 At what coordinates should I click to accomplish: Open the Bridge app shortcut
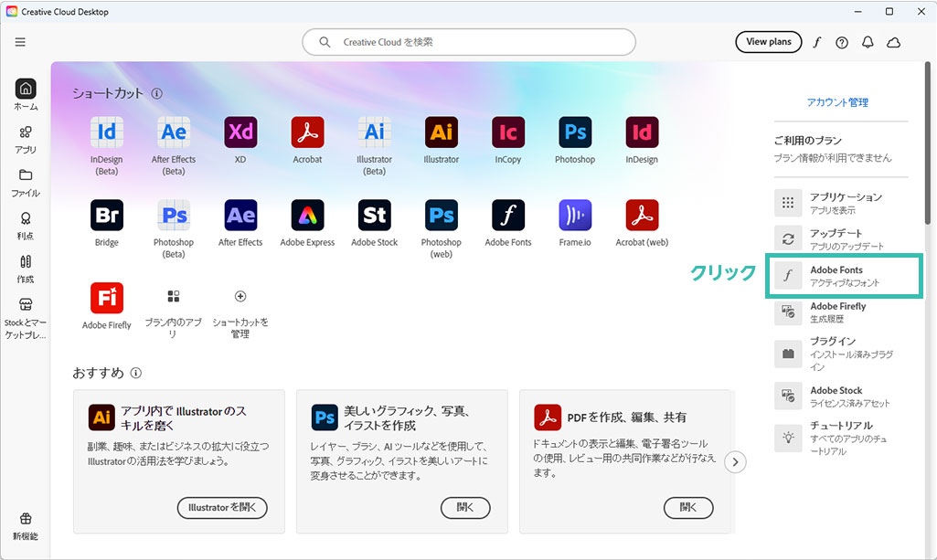tap(107, 216)
